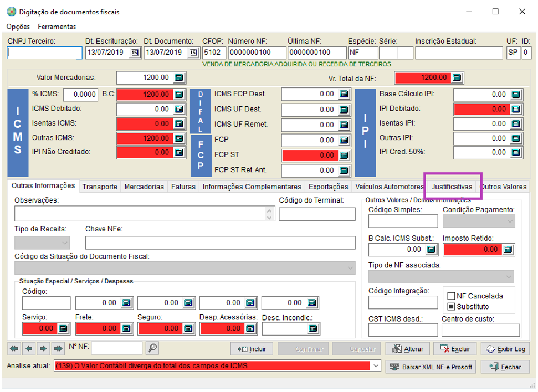The width and height of the screenshot is (538, 392).
Task: Click the Exibir Log button
Action: click(505, 349)
